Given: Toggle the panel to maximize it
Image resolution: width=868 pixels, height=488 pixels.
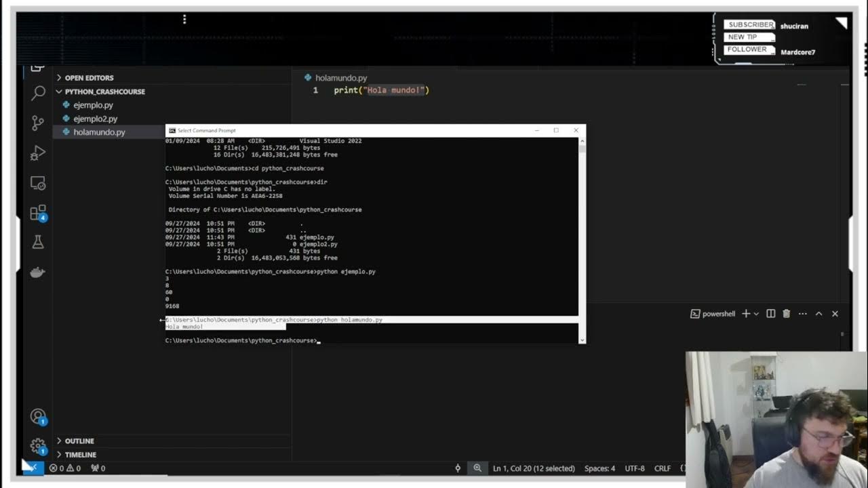Looking at the screenshot, I should (x=819, y=313).
